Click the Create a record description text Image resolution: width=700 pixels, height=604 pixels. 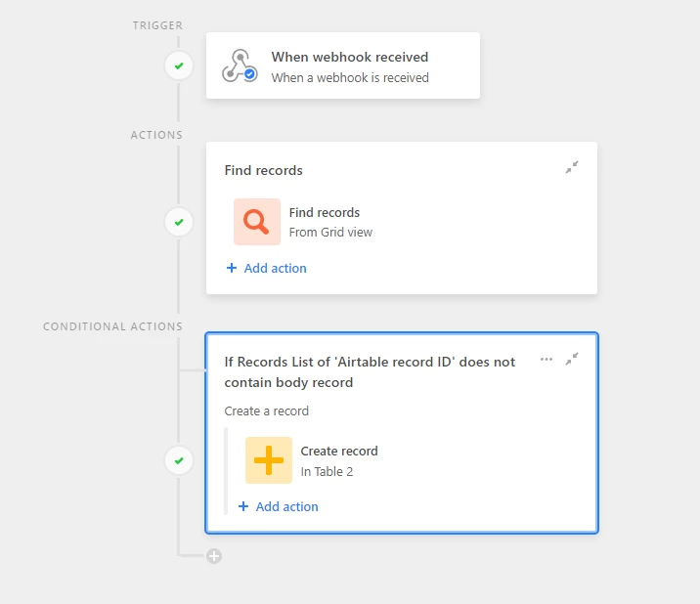point(267,410)
